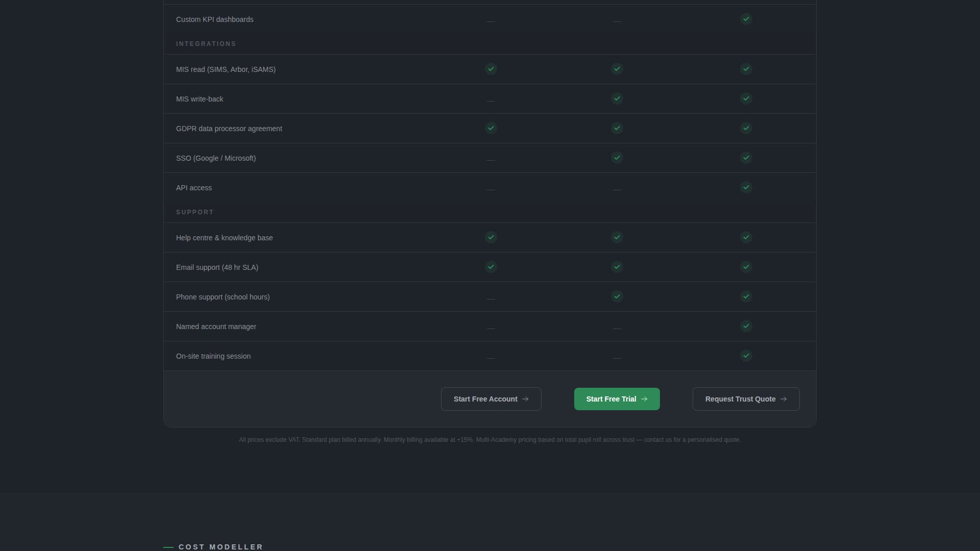Click Custom KPI dashboards checkmark in the last column
This screenshot has height=551, width=980.
746,19
